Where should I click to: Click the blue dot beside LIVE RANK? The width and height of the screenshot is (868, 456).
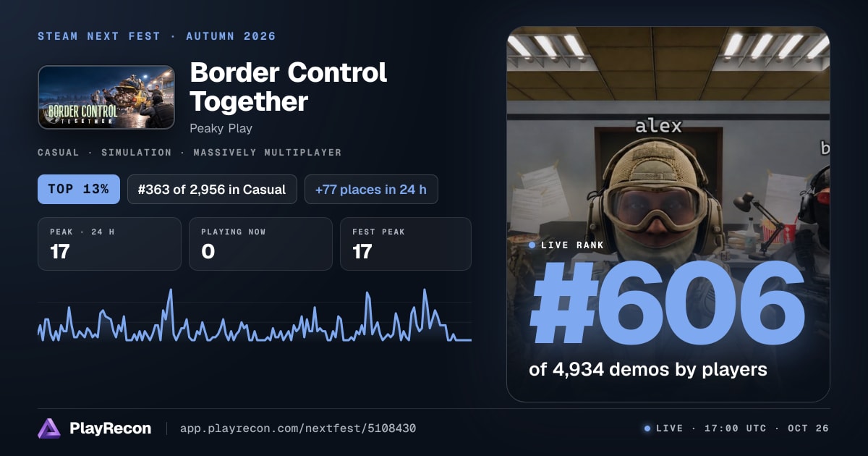(532, 245)
